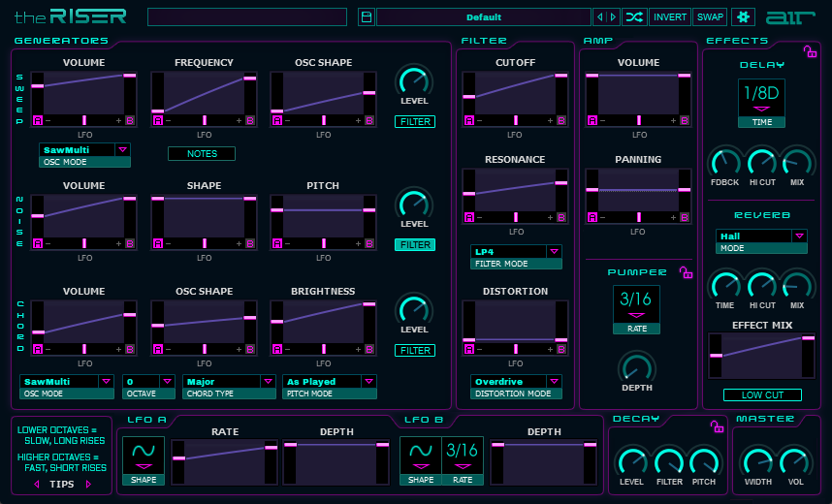Screen dimensions: 832x504
Task: Click the randomize shuffle icon
Action: (x=633, y=17)
